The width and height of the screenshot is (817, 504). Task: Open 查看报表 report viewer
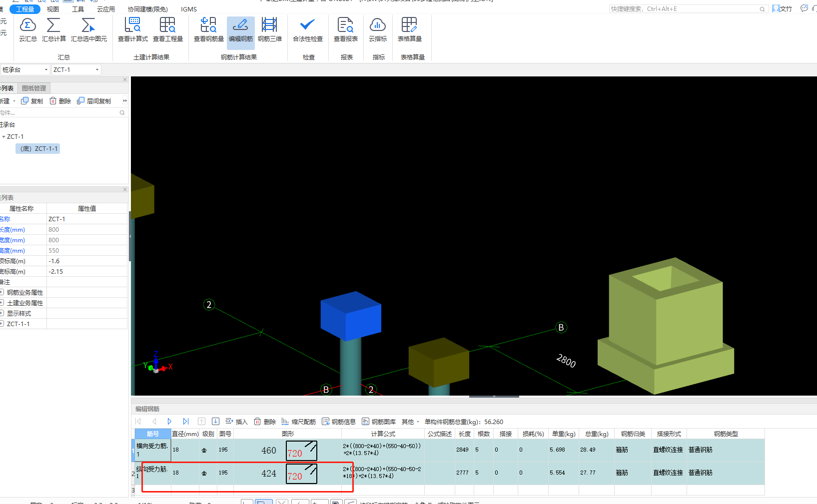click(x=346, y=30)
